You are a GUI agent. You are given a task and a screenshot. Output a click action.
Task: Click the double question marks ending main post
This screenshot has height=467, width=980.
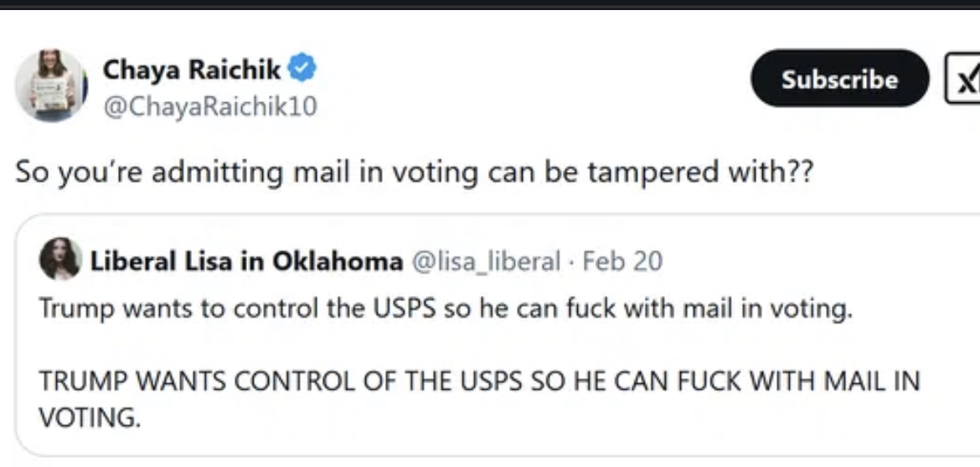pyautogui.click(x=799, y=172)
